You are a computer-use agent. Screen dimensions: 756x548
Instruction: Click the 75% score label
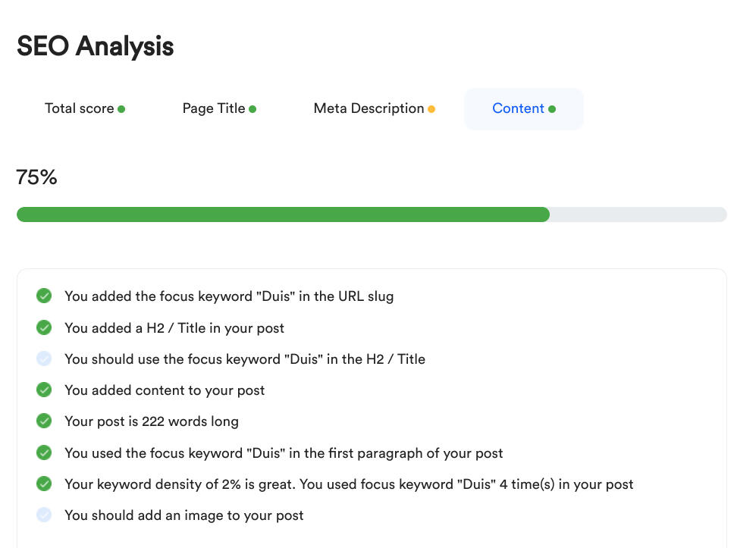click(36, 177)
